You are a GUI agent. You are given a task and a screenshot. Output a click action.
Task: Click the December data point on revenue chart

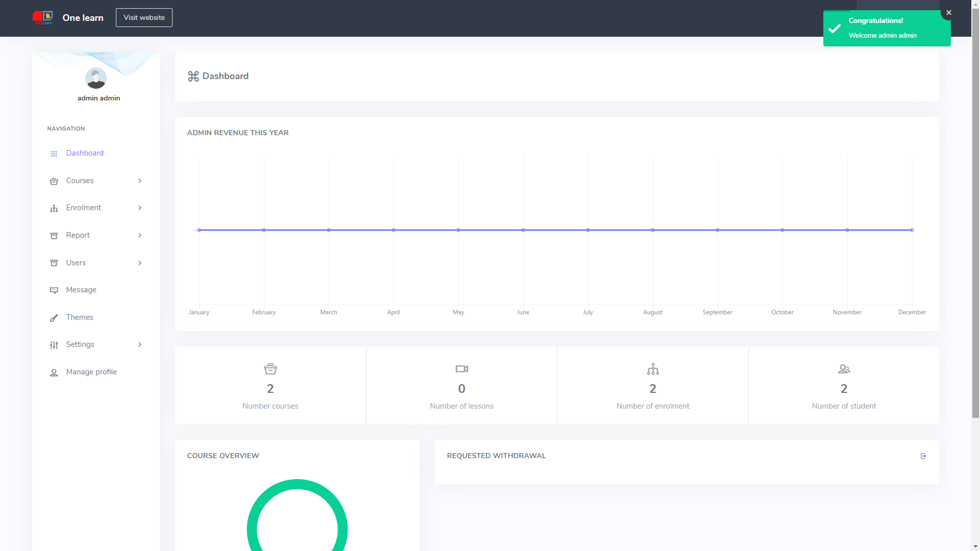pyautogui.click(x=912, y=230)
